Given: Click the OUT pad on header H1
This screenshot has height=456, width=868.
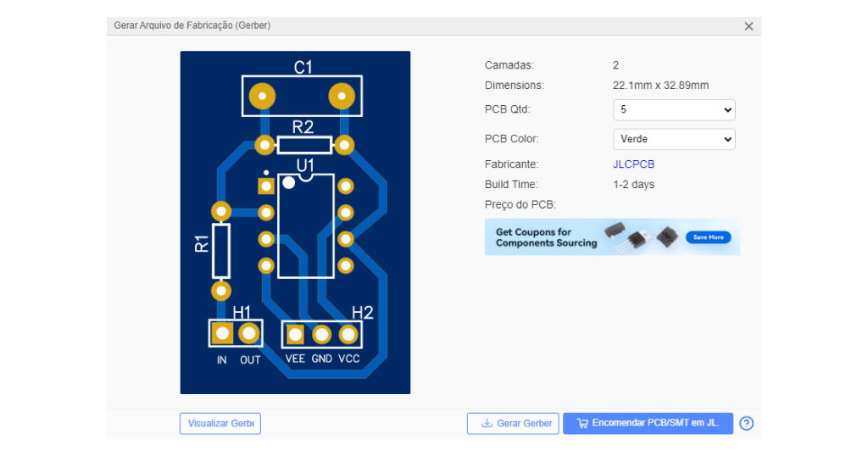Looking at the screenshot, I should click(248, 333).
